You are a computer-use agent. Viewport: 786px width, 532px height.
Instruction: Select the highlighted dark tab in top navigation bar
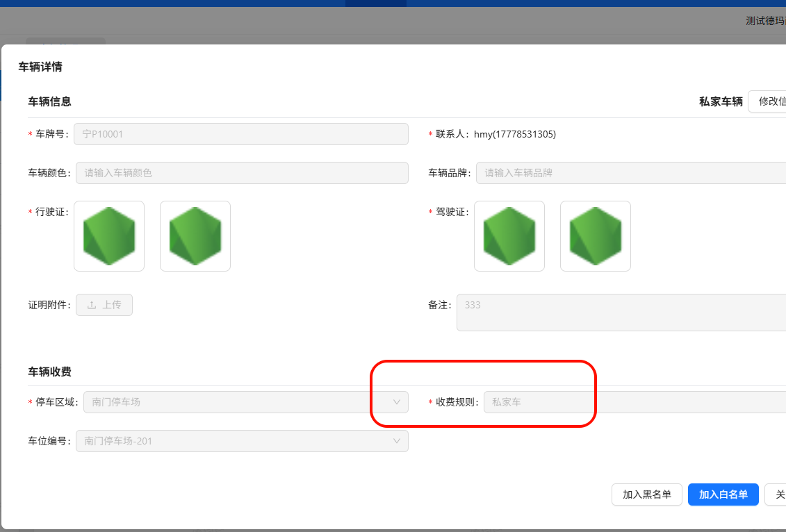click(x=375, y=3)
